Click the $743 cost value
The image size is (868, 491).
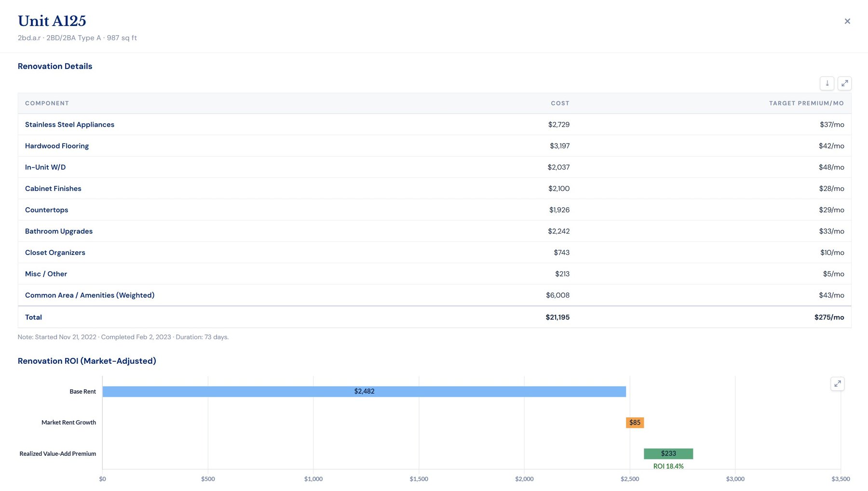point(562,252)
